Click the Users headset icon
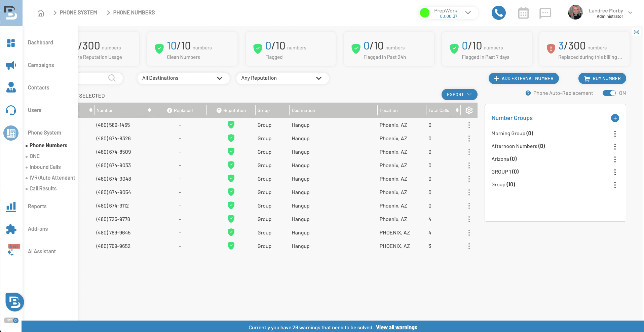The width and height of the screenshot is (644, 332). pos(11,110)
